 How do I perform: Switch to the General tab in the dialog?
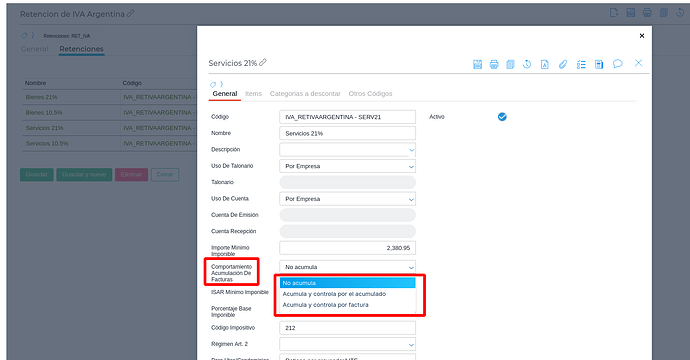pos(224,94)
